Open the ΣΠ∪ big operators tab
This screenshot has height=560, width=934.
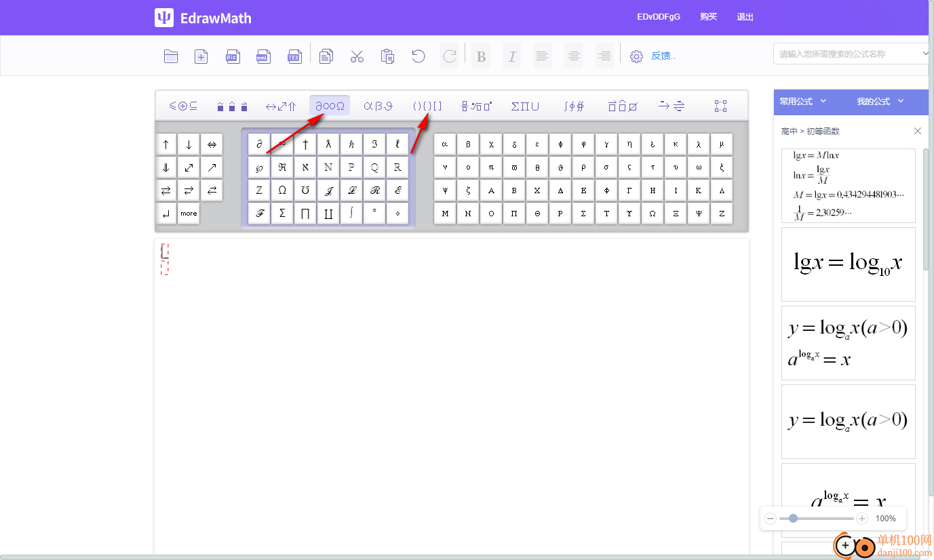coord(525,106)
